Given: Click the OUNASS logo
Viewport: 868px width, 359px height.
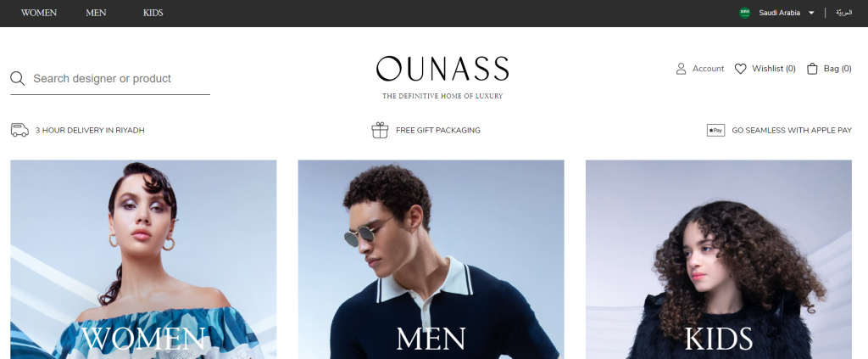Looking at the screenshot, I should tap(442, 77).
